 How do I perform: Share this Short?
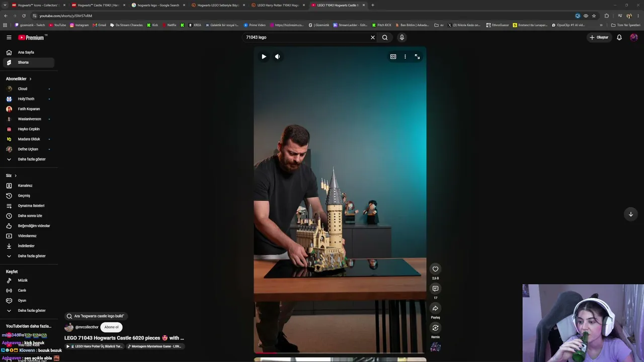point(435,308)
